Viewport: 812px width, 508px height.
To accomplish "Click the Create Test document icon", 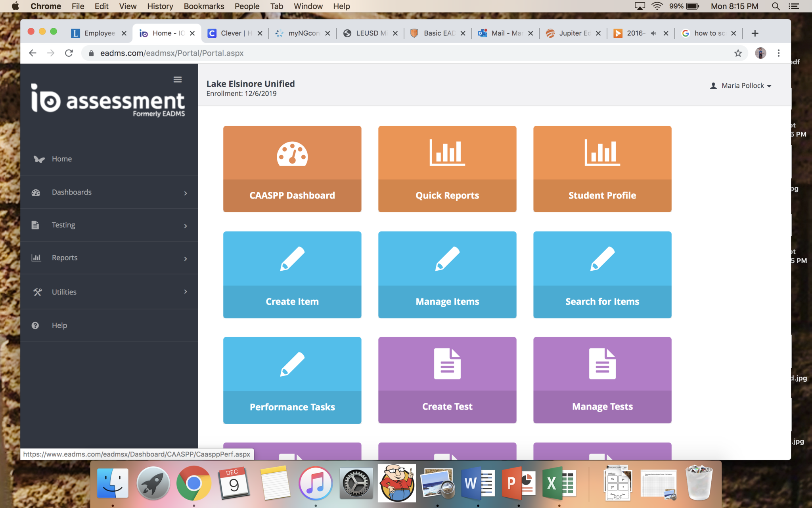I will coord(447,364).
